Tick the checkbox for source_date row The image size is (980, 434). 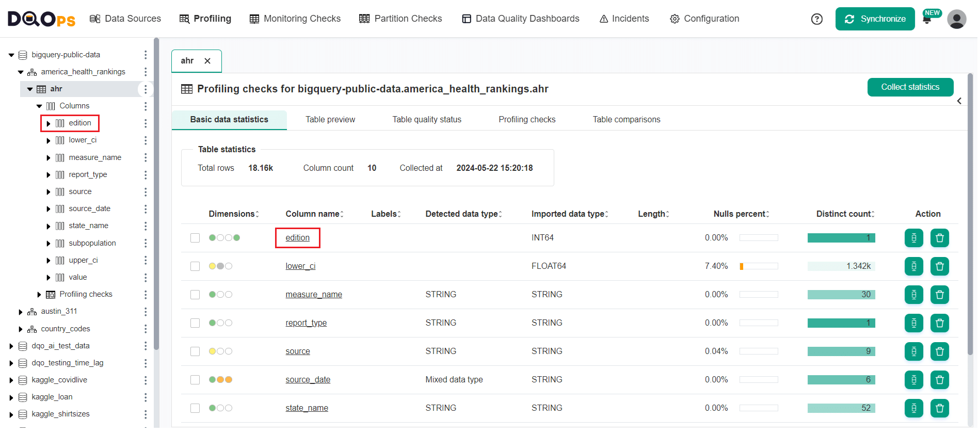[195, 380]
